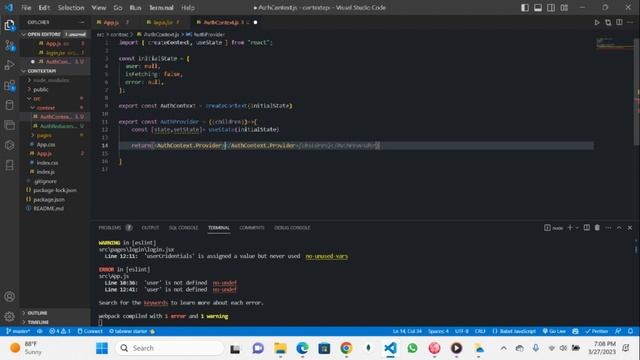The height and width of the screenshot is (360, 640).
Task: Expand the TIMELINE section
Action: [x=38, y=322]
